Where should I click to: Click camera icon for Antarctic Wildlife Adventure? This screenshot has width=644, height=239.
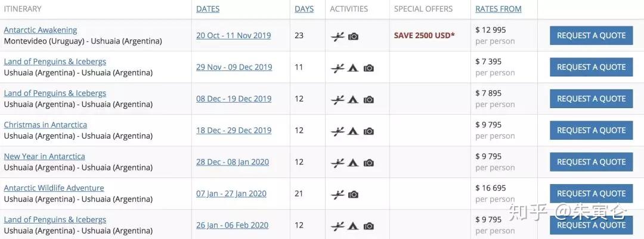click(353, 195)
